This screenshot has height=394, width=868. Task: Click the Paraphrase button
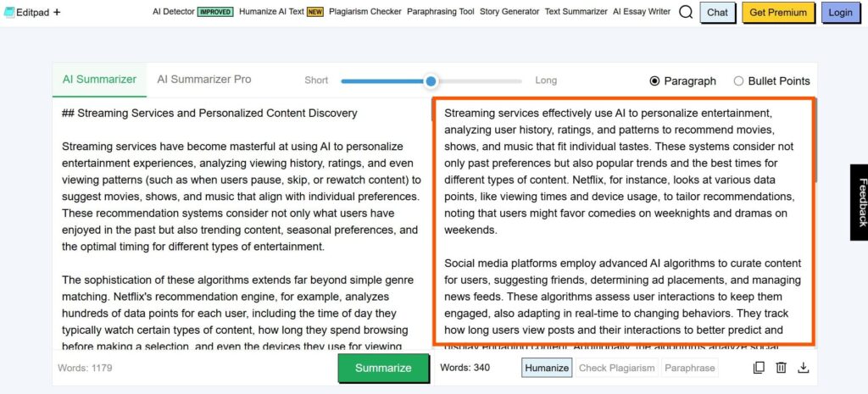tap(690, 368)
